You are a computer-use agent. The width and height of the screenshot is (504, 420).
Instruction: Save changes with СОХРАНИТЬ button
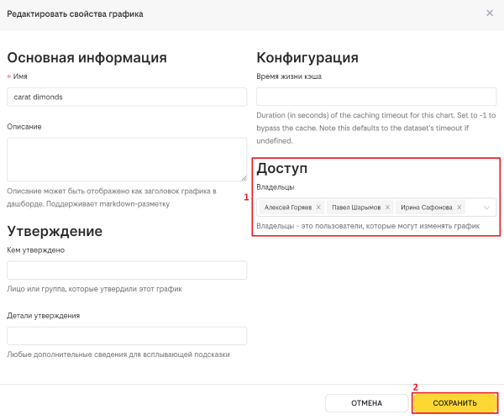(454, 403)
